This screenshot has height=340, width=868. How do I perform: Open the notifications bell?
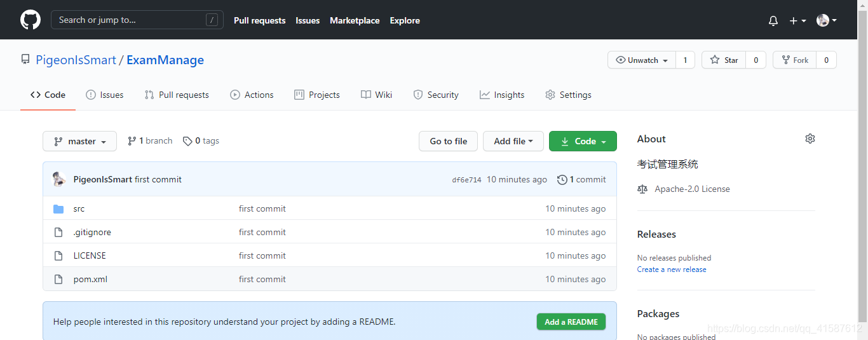(773, 20)
